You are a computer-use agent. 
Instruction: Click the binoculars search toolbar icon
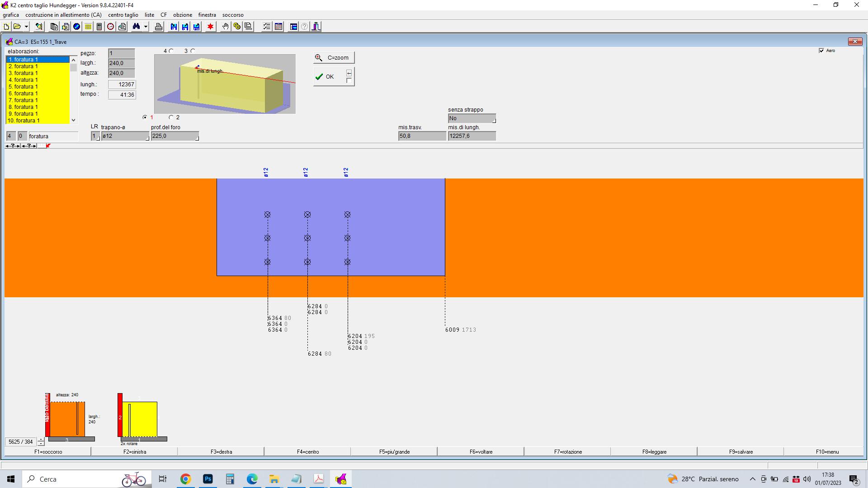pyautogui.click(x=136, y=27)
